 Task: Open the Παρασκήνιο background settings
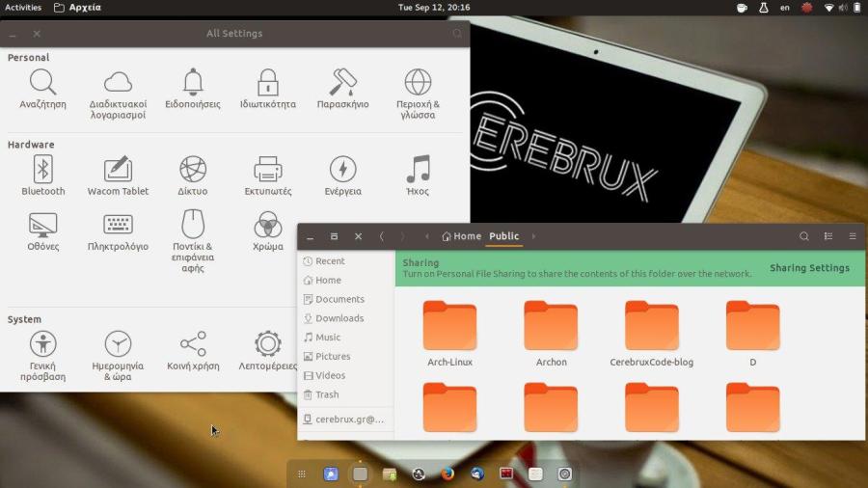pos(342,89)
